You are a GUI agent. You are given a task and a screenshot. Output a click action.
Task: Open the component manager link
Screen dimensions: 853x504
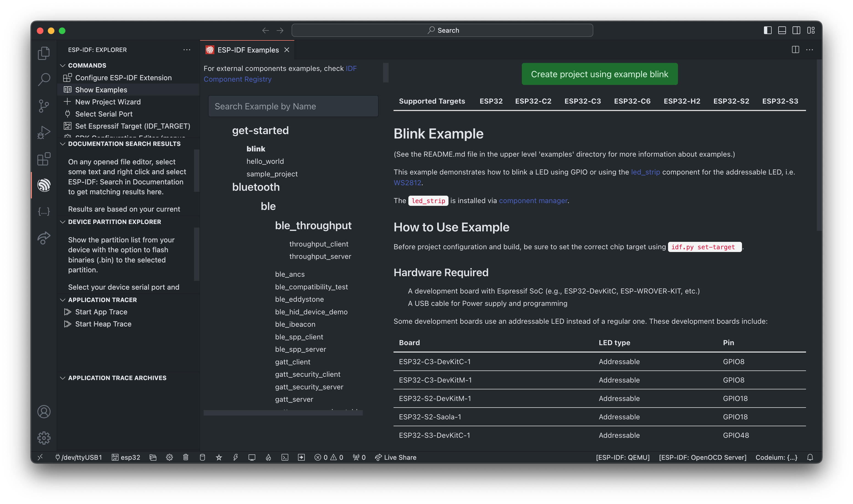click(533, 201)
